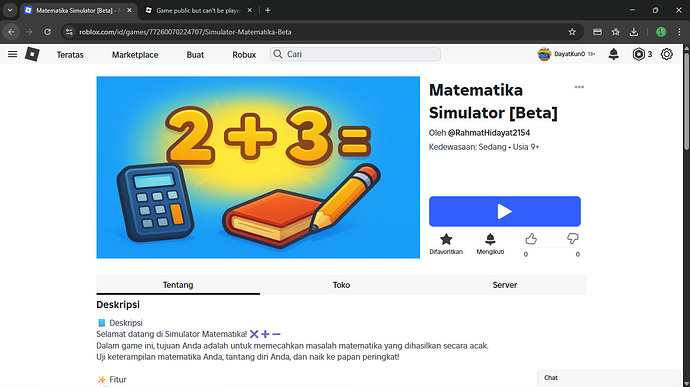The height and width of the screenshot is (387, 690).
Task: Open Robux in the navigation bar
Action: coord(244,55)
